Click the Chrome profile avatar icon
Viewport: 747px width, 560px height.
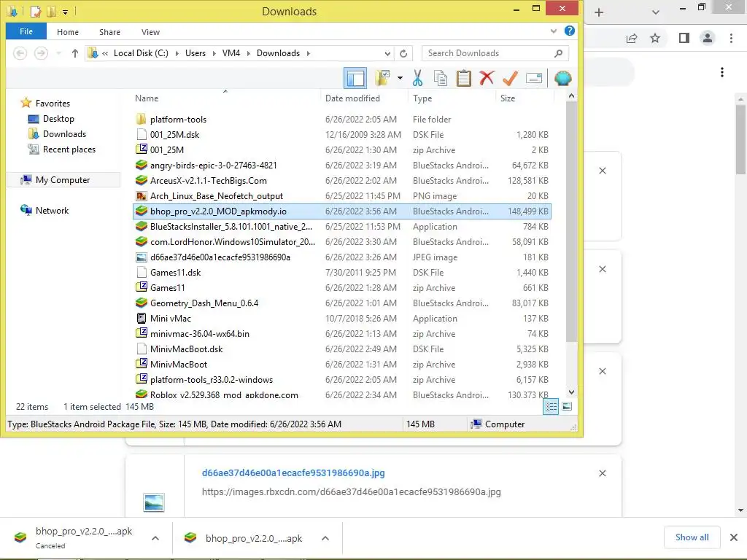click(708, 38)
